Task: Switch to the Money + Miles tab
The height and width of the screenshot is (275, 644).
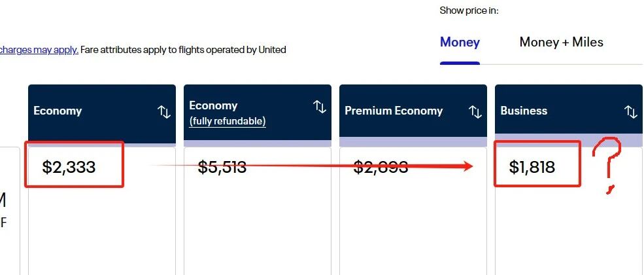Action: point(561,42)
